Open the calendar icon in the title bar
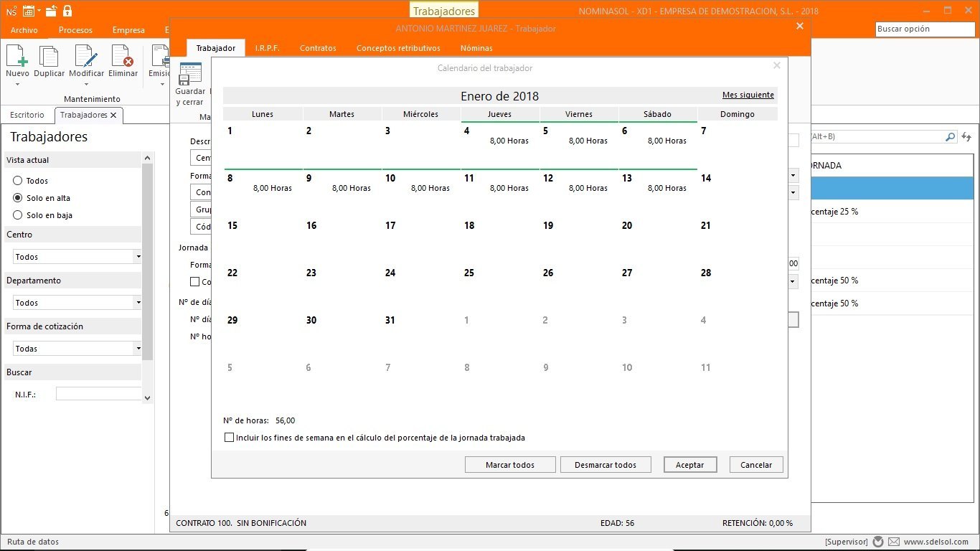980x551 pixels. (29, 11)
